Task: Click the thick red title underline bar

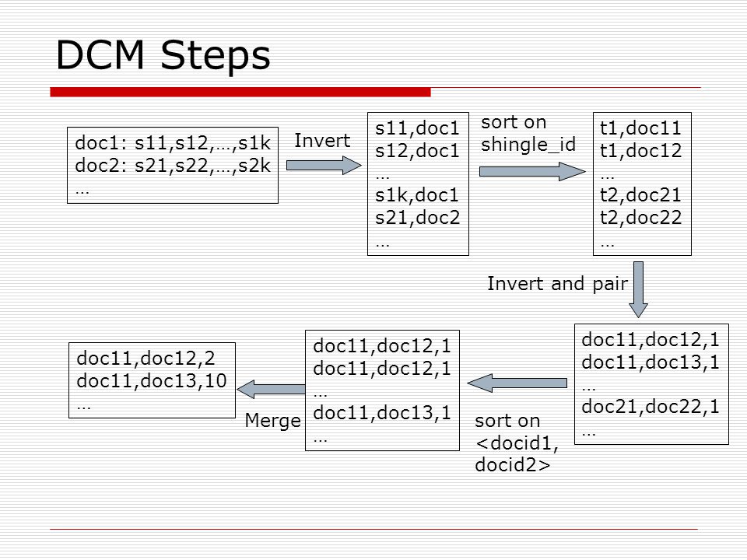Action: (240, 92)
